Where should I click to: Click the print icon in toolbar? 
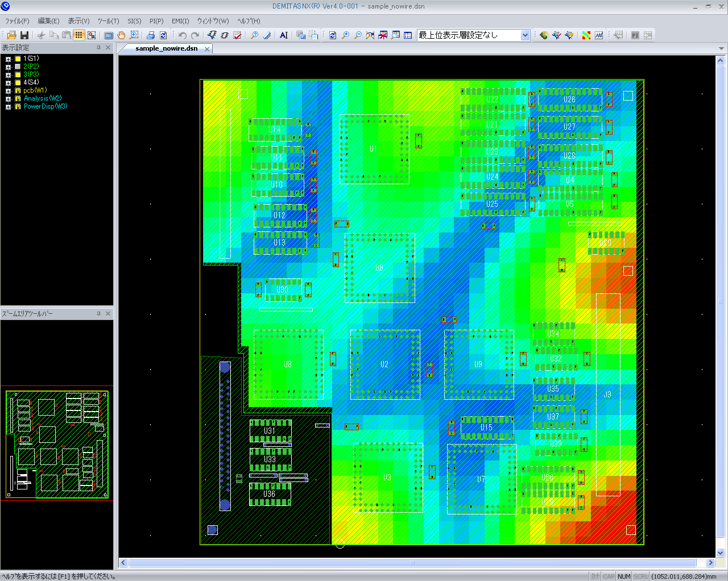pos(151,35)
